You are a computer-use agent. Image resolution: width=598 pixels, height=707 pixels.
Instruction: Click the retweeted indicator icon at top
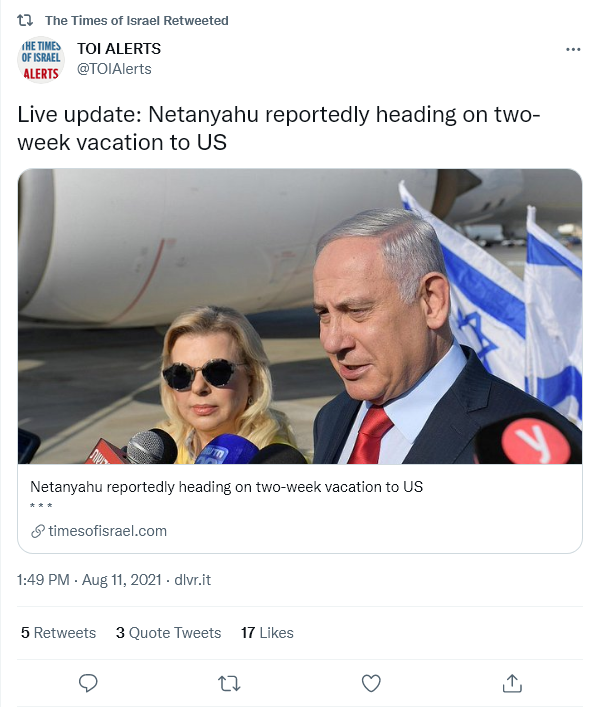tap(25, 20)
